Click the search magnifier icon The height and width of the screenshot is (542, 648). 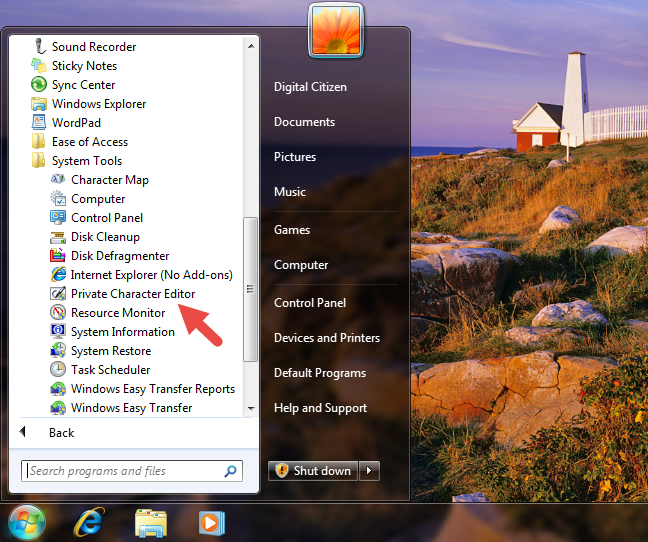tap(230, 471)
